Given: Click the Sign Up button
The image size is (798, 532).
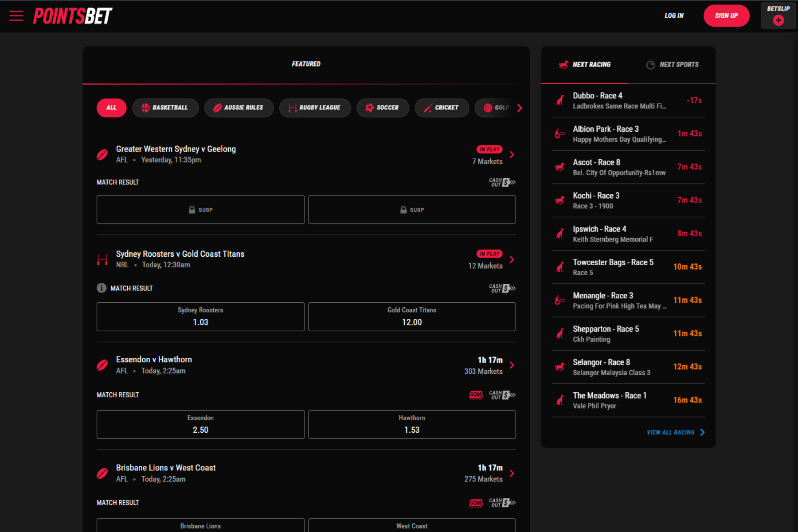Looking at the screenshot, I should point(726,16).
